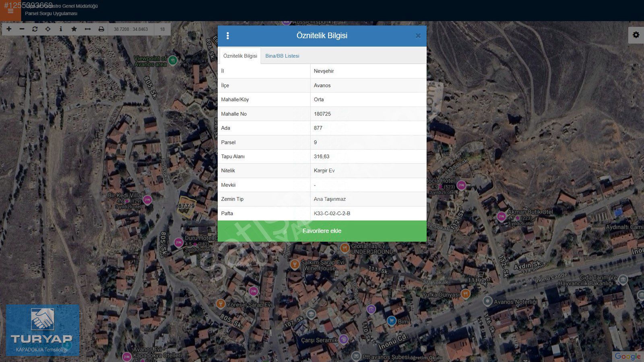Click the 877/9 parcel label on map
Viewport: 644px width, 362px height.
click(x=186, y=206)
